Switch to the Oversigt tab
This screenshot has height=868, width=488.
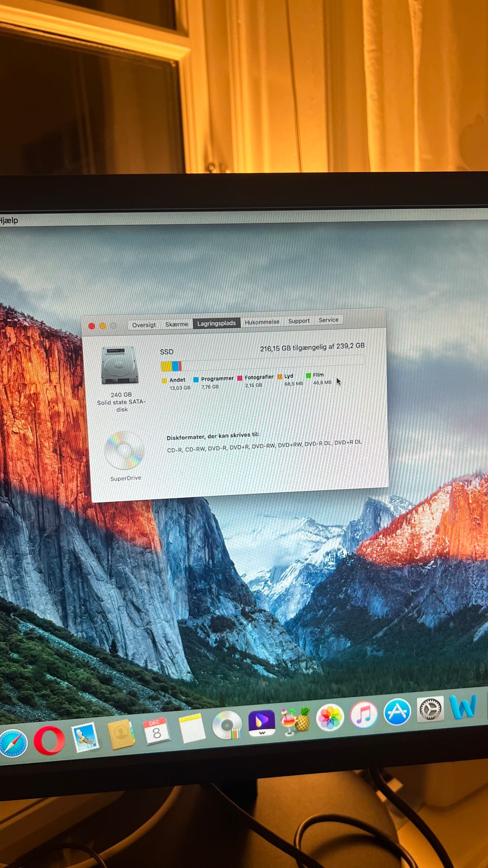[x=144, y=325]
